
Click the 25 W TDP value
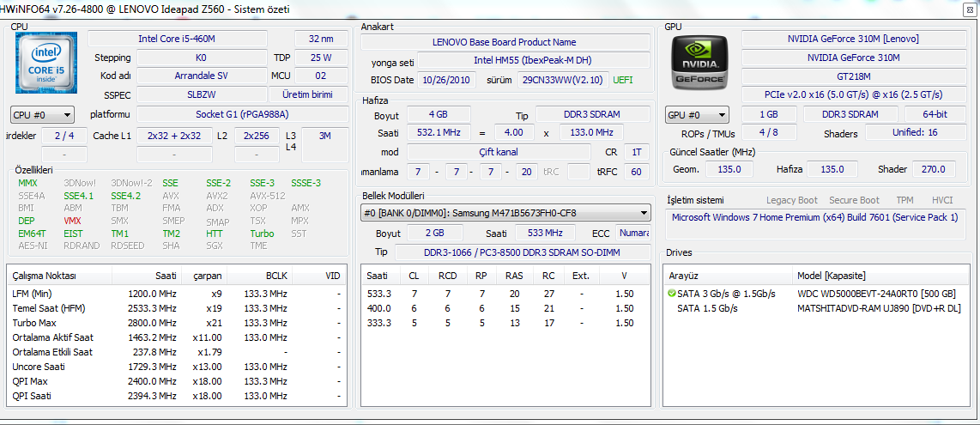coord(321,58)
